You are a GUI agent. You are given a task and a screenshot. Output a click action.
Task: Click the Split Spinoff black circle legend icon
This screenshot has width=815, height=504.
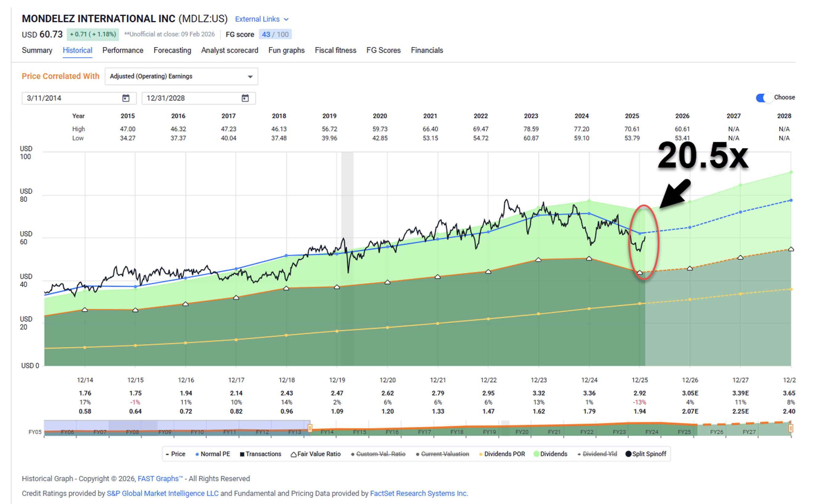click(628, 454)
